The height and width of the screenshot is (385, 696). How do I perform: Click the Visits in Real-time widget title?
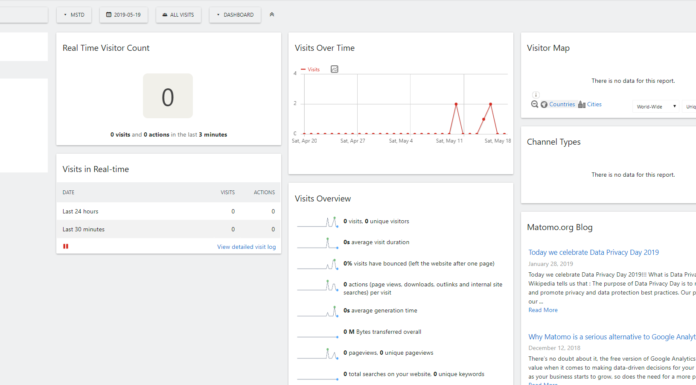point(95,169)
